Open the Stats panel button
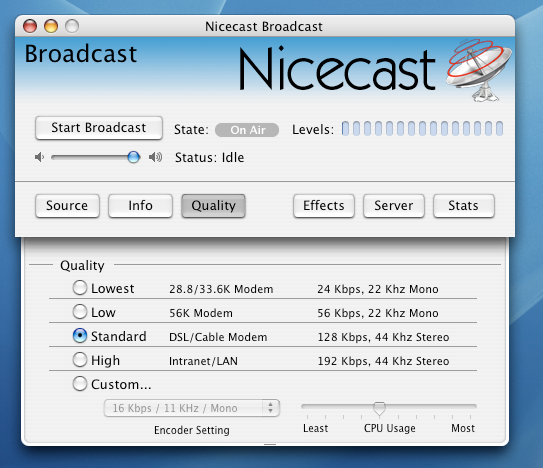 tap(464, 206)
